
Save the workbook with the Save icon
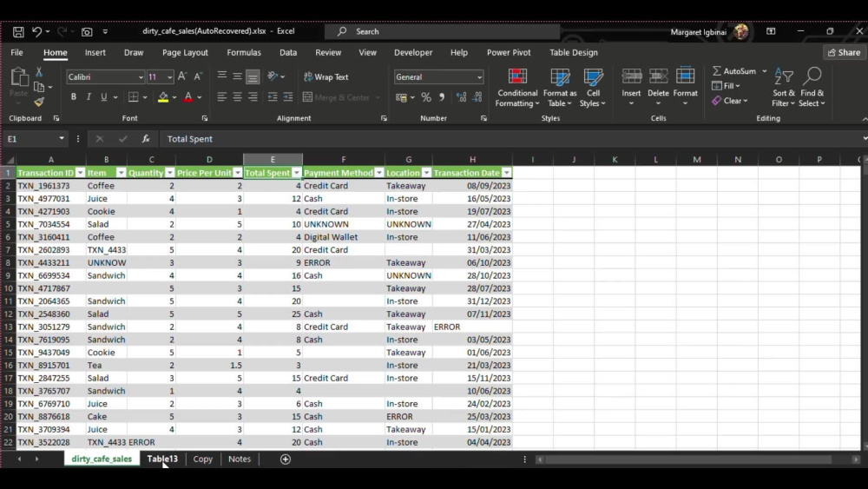point(18,31)
